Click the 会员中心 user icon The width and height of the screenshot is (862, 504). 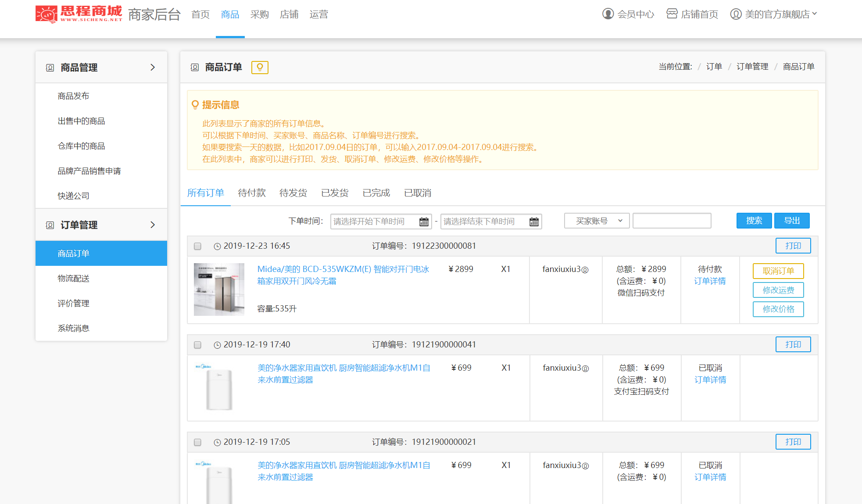click(x=608, y=14)
